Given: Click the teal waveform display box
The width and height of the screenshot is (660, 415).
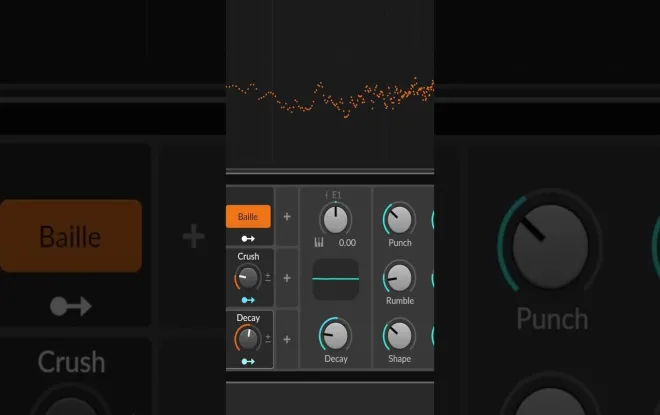Looking at the screenshot, I should [335, 279].
